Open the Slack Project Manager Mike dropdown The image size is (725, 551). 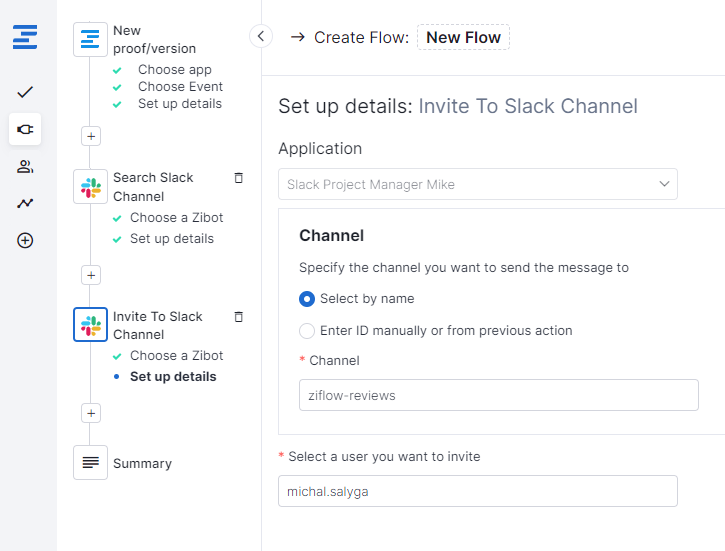coord(477,184)
